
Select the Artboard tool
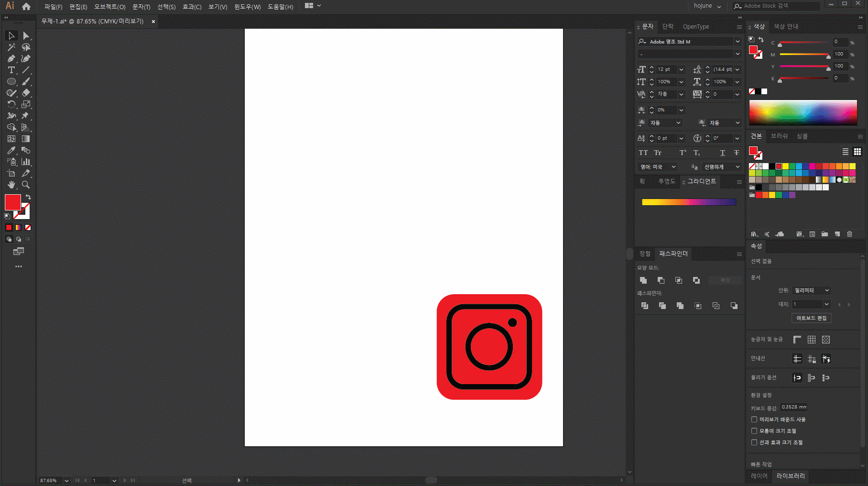point(11,173)
